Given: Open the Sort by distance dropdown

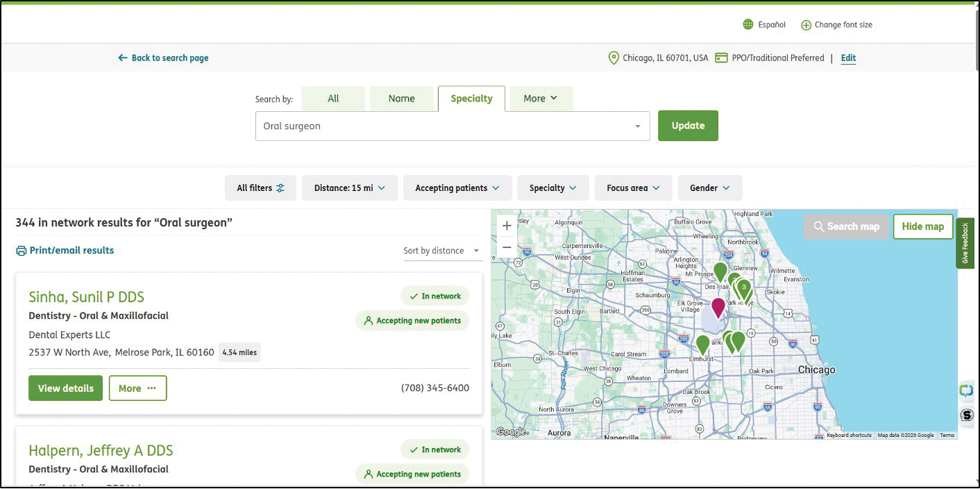Looking at the screenshot, I should pyautogui.click(x=443, y=251).
